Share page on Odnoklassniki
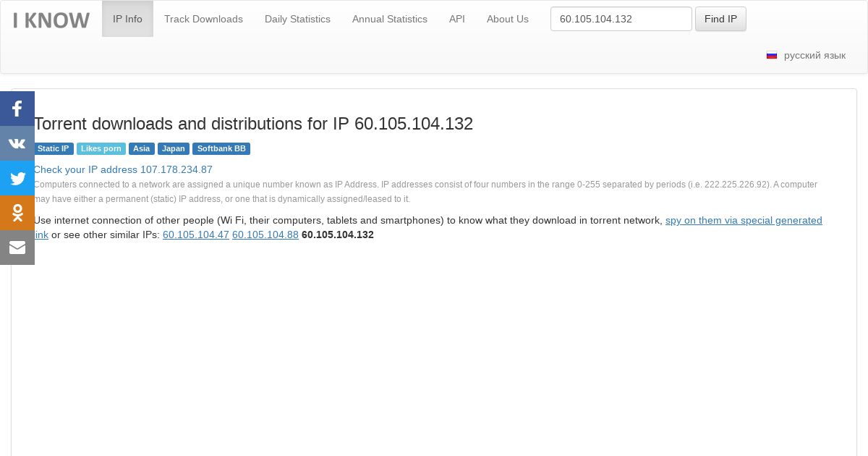Viewport: 868px width, 456px height. [x=17, y=213]
